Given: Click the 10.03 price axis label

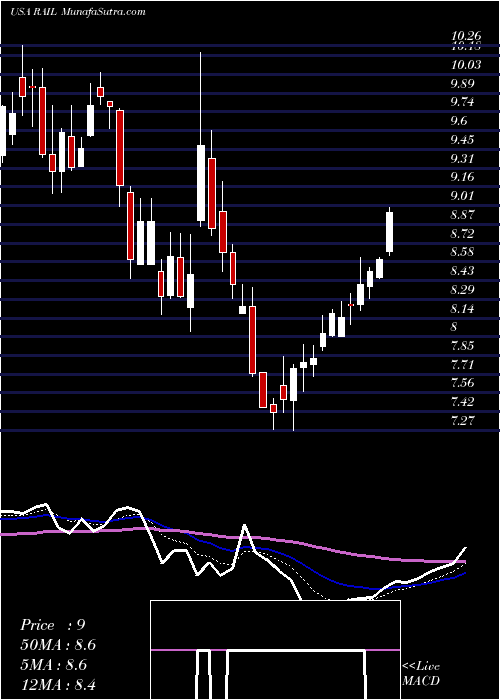Looking at the screenshot, I should (x=466, y=65).
